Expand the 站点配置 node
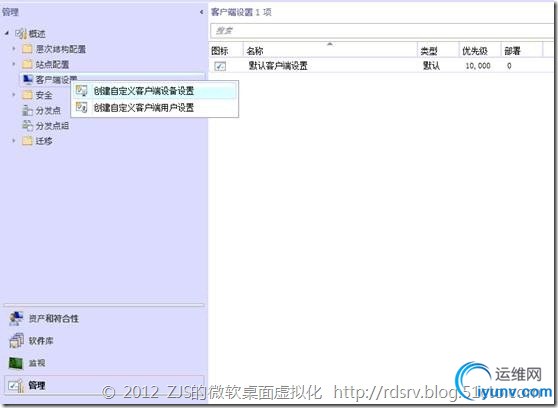This screenshot has width=558, height=408. click(14, 64)
